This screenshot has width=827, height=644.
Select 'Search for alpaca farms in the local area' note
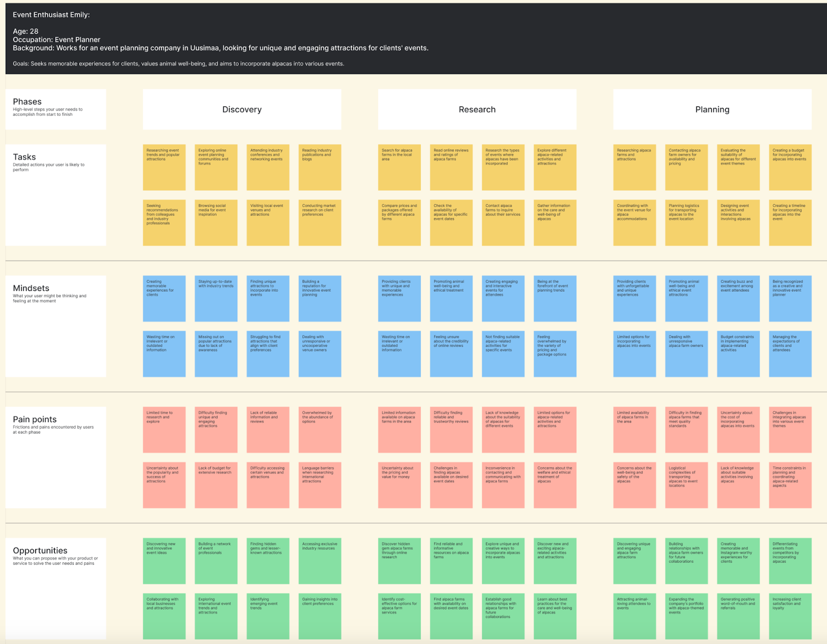(400, 167)
